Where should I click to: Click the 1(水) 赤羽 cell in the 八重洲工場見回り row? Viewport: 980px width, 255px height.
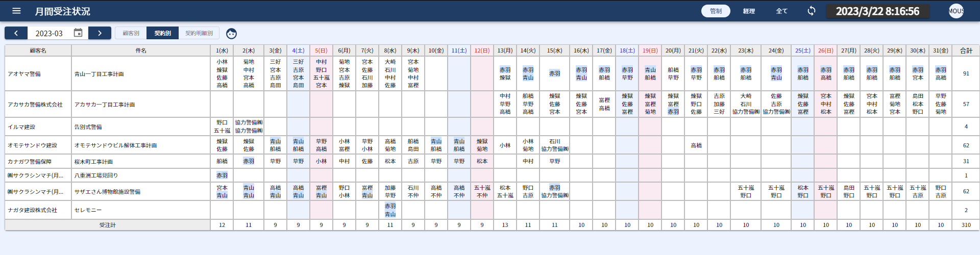222,175
